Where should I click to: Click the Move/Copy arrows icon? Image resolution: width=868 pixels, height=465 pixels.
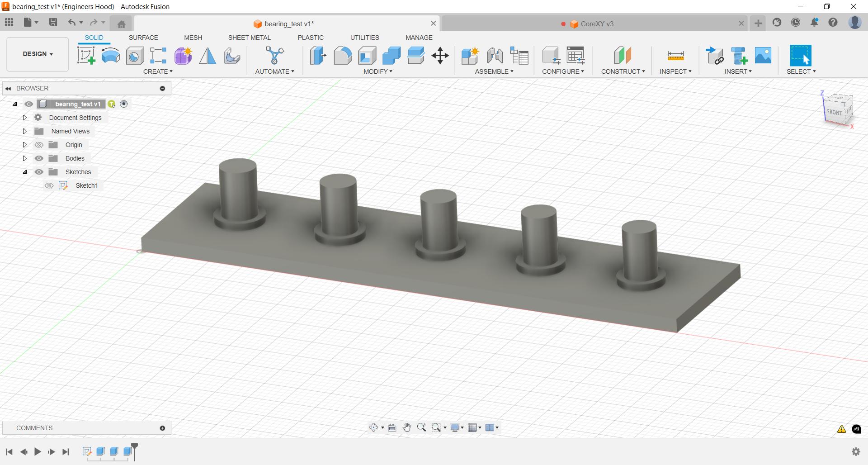pos(440,56)
